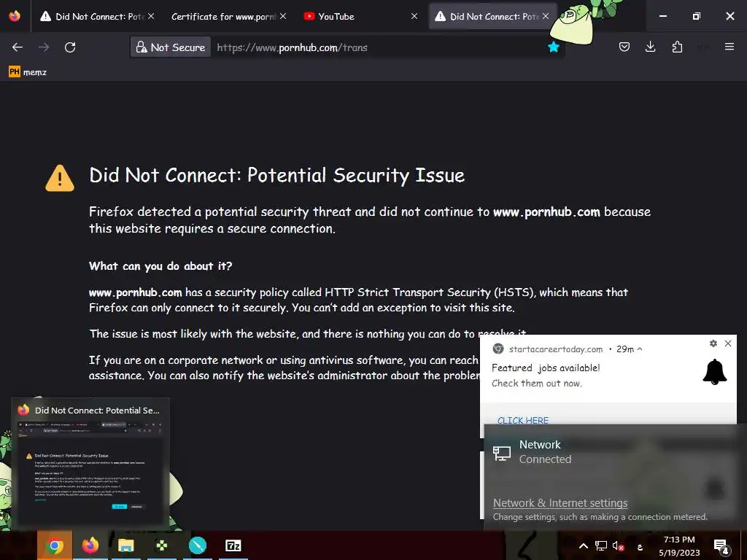Click the Did Not Connect page heading
The height and width of the screenshot is (560, 747).
click(276, 175)
